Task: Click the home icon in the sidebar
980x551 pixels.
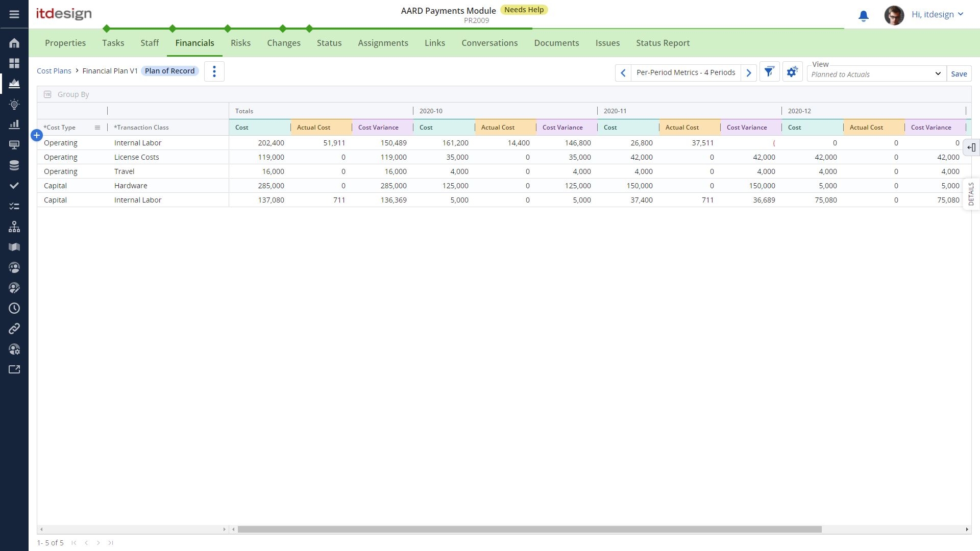Action: [x=14, y=43]
